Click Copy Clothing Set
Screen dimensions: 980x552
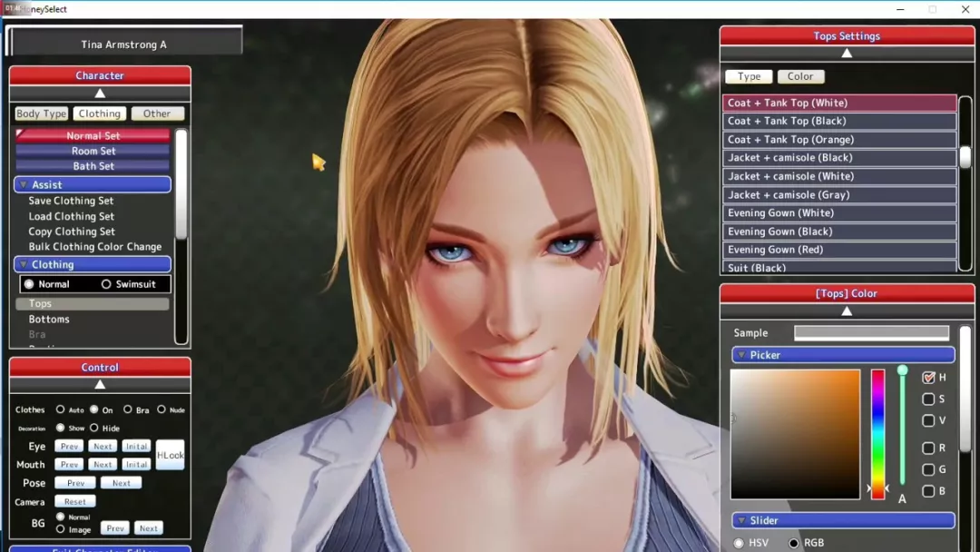[72, 232]
